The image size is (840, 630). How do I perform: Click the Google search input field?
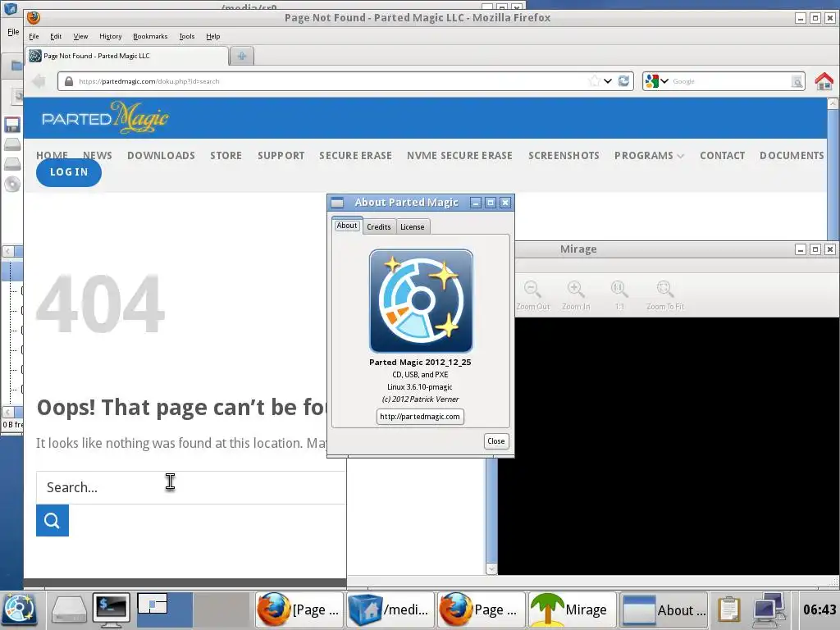click(729, 81)
